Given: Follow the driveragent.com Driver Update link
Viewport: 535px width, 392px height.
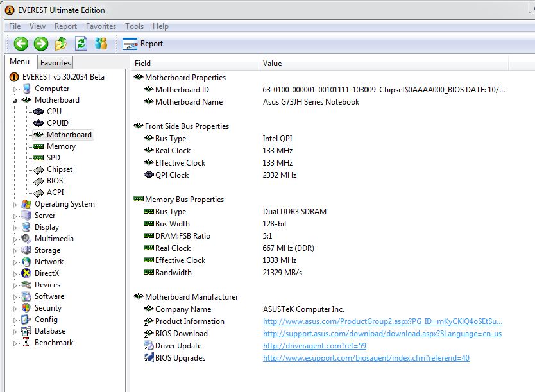Looking at the screenshot, I should 314,346.
